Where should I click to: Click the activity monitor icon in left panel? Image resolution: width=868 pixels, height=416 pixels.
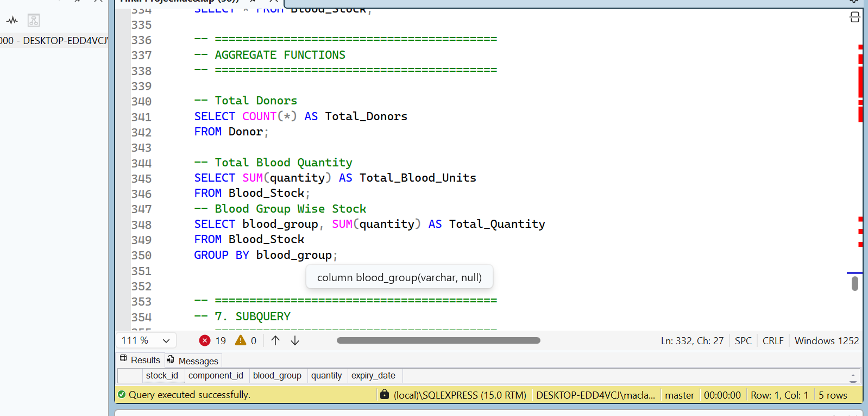coord(12,21)
